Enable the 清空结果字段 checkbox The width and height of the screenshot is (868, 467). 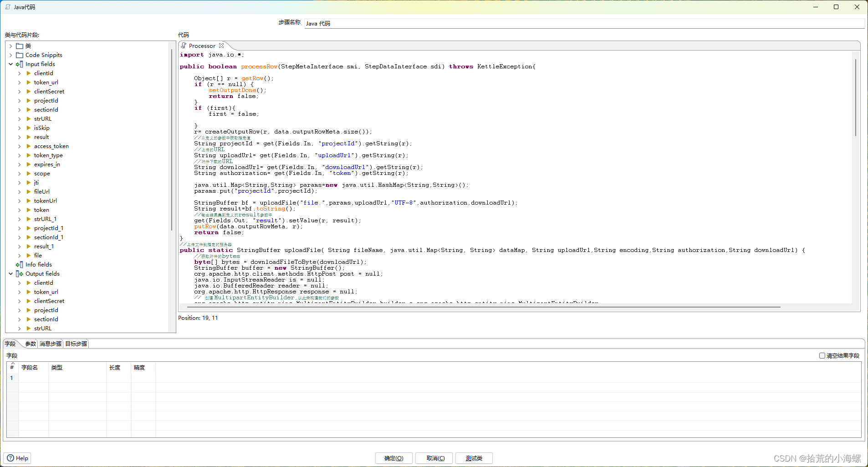click(822, 355)
